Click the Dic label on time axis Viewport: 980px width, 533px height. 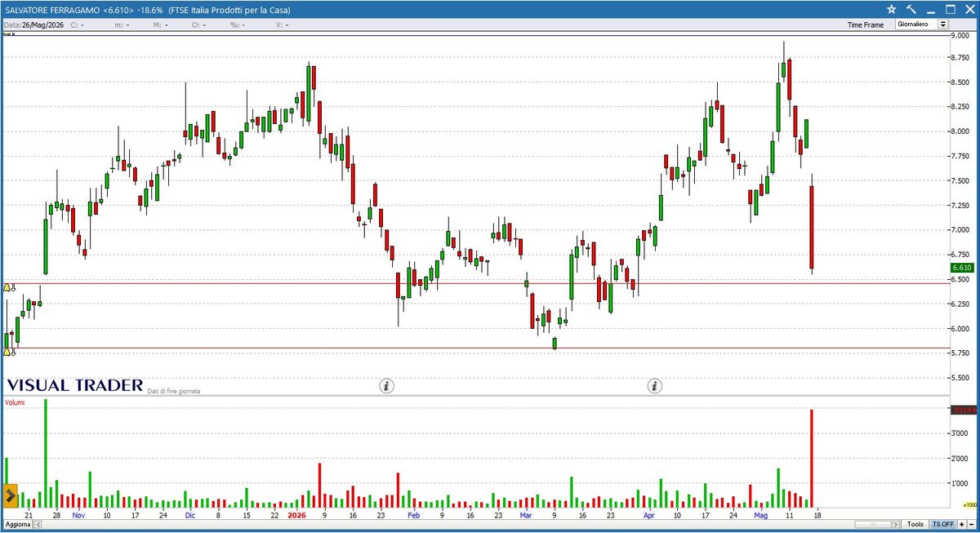[189, 515]
